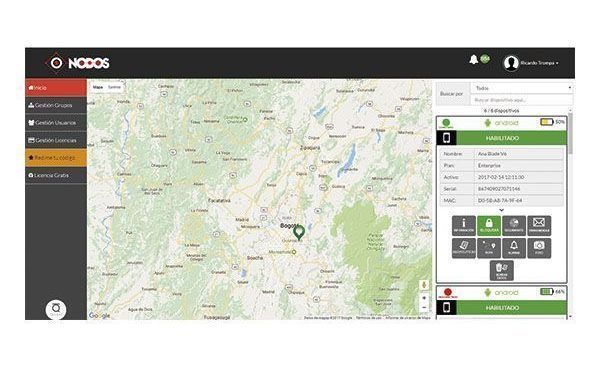Click the Activo date value 2017-02-14
Image resolution: width=600 pixels, height=375 pixels.
coord(519,177)
